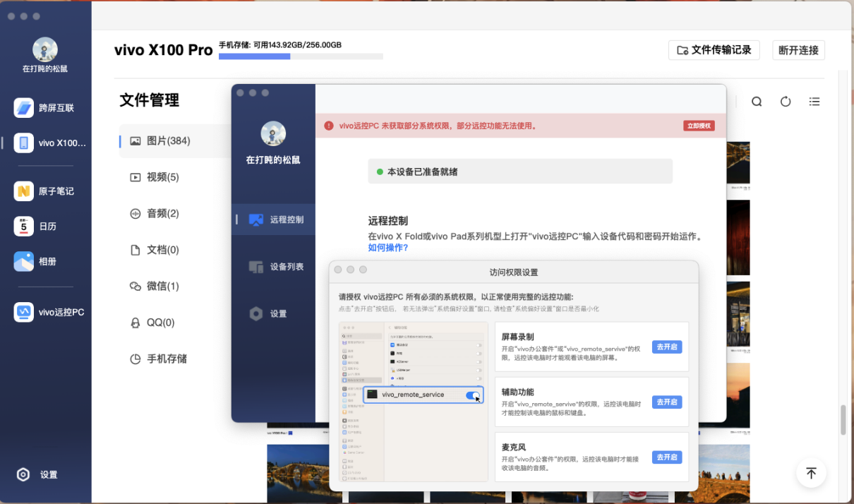Click 去开启 for 麦克风 permission

pos(667,457)
